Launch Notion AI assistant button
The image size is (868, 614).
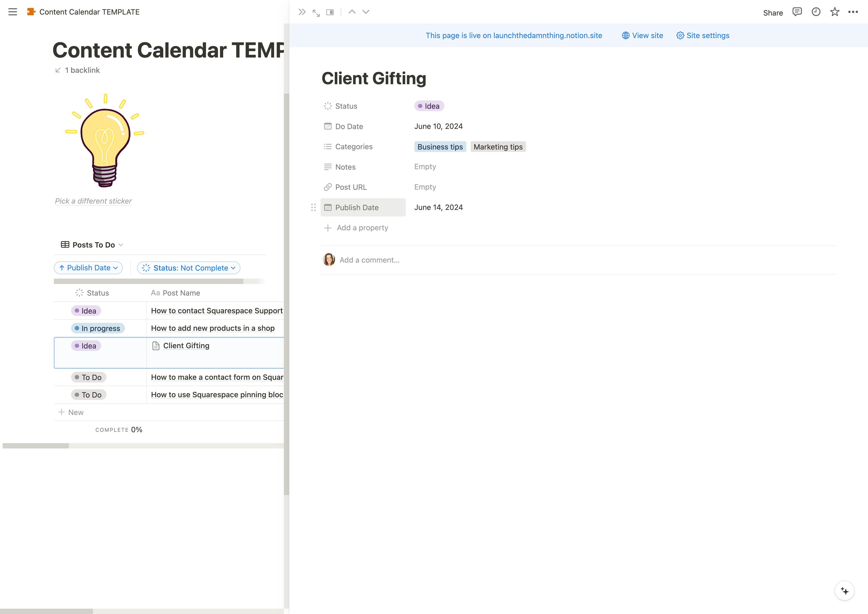[x=844, y=590]
